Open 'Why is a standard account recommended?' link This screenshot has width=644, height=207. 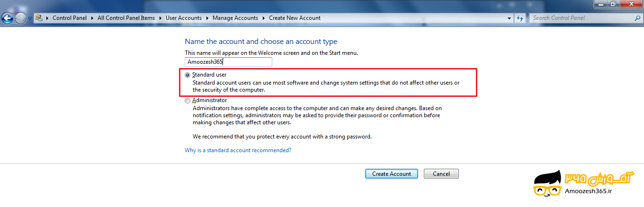(x=238, y=150)
